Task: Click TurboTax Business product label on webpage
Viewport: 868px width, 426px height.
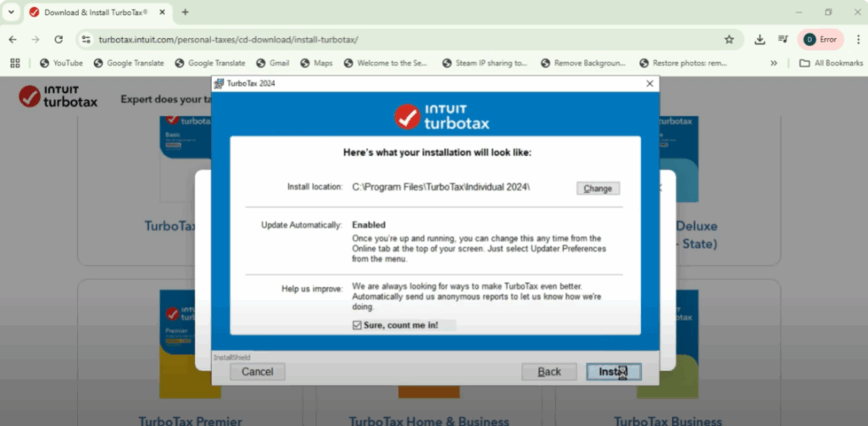Action: tap(668, 421)
